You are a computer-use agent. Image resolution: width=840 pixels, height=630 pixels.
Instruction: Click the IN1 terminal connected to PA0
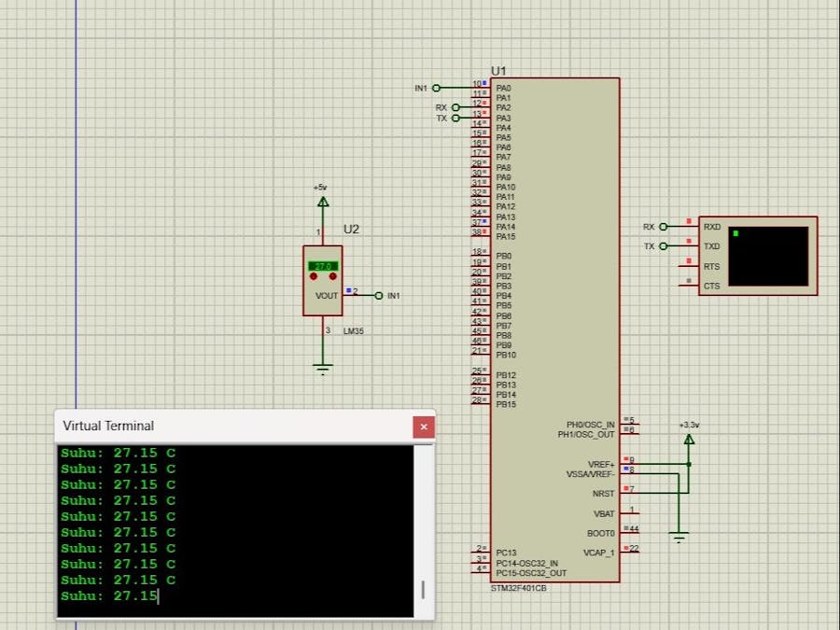[436, 88]
